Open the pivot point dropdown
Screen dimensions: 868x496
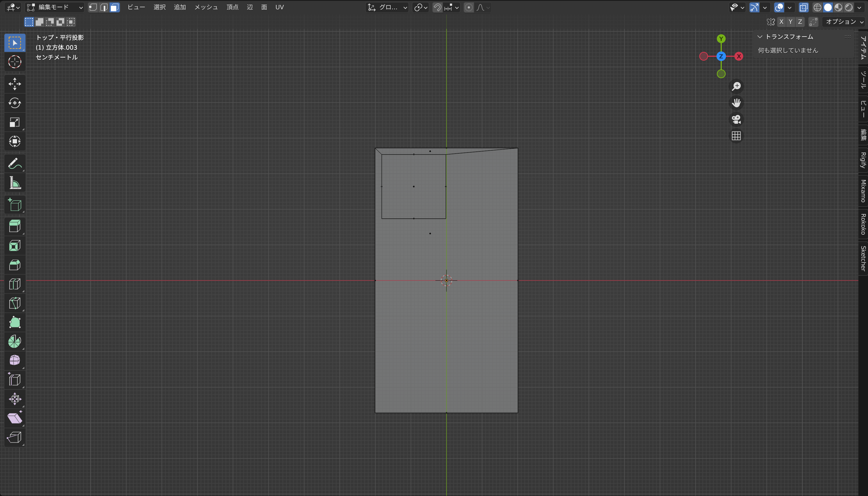tap(421, 7)
